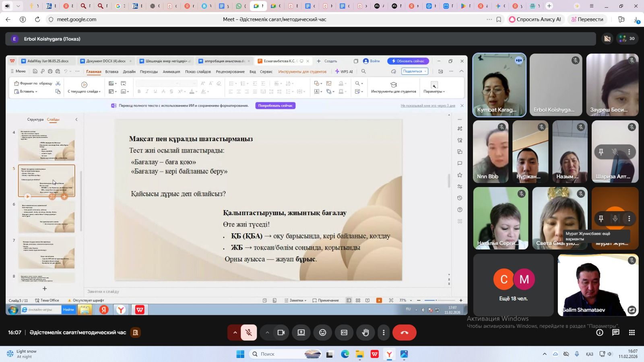The width and height of the screenshot is (644, 362).
Task: Unmute the microphone in Meet
Action: click(x=249, y=333)
